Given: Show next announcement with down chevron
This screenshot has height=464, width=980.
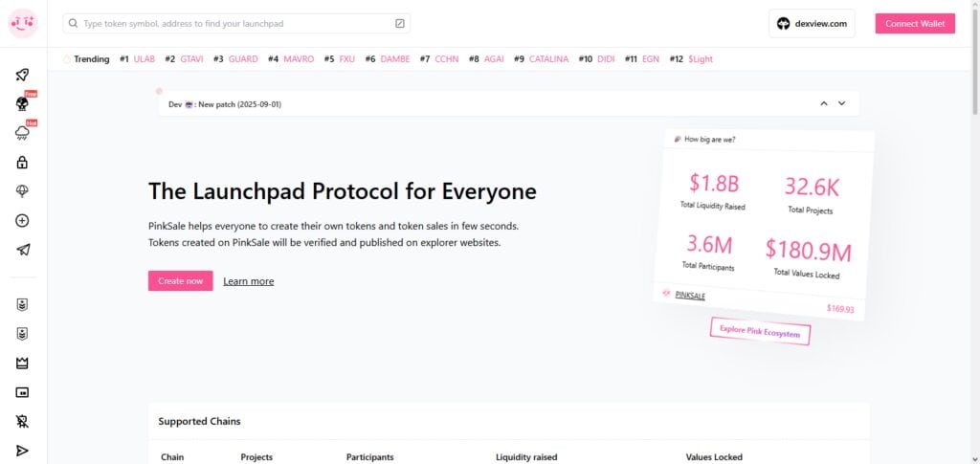Looking at the screenshot, I should 842,103.
